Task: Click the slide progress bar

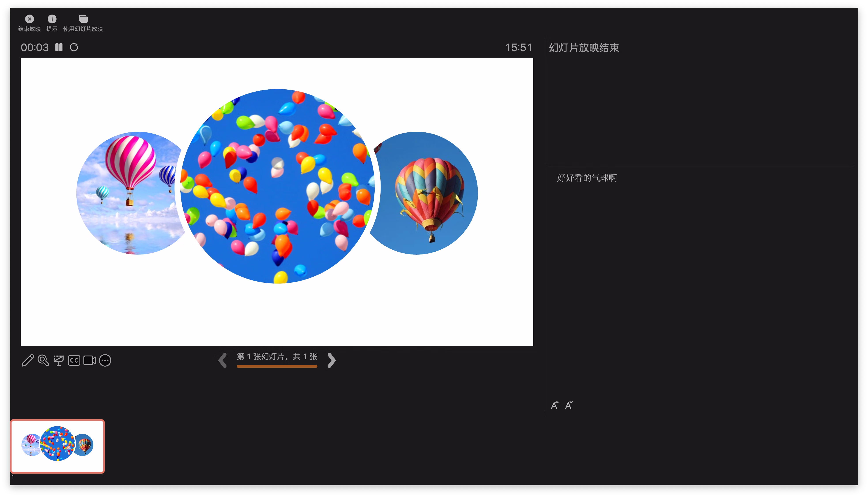Action: [x=277, y=366]
